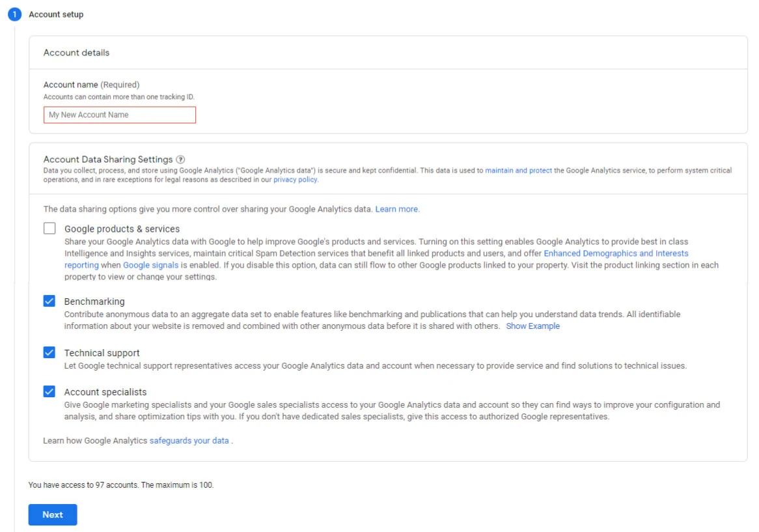Open the privacy policy link
Viewport: 759px width, 532px height.
click(x=296, y=180)
